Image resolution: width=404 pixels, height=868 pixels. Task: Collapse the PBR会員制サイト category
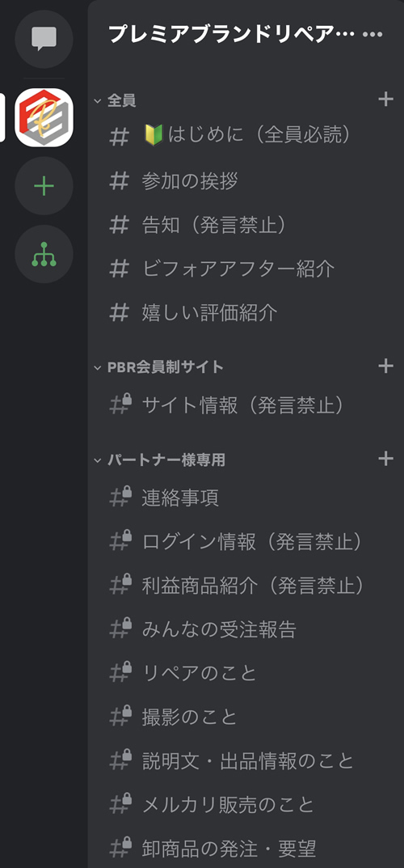158,367
